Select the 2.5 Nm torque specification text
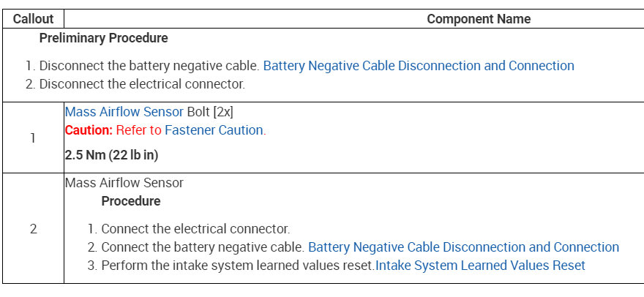The height and width of the screenshot is (297, 644). tap(111, 155)
